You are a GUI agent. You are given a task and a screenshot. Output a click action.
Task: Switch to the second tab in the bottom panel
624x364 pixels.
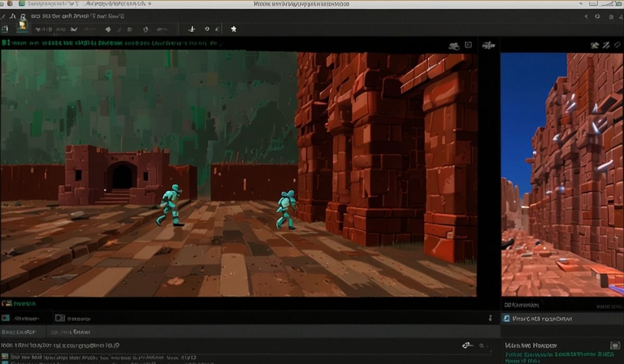pos(73,318)
